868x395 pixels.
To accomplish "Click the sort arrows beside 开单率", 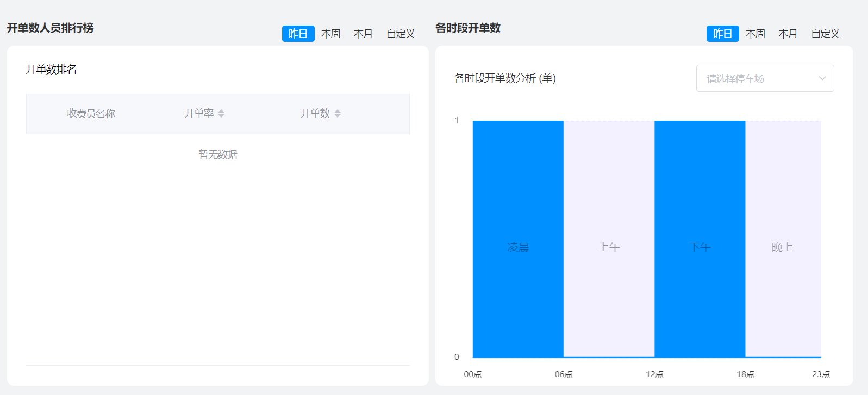I will click(x=221, y=113).
